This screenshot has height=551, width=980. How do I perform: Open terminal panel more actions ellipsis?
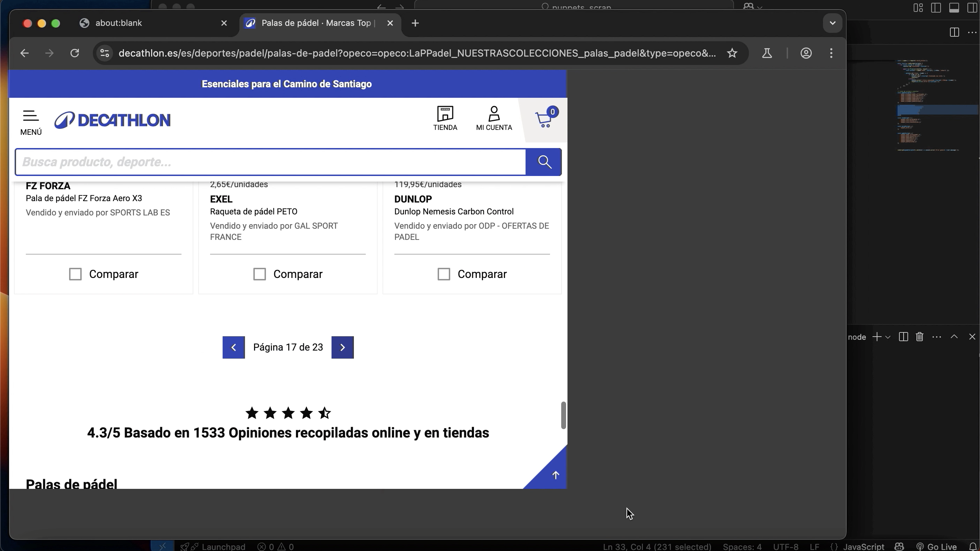[937, 337]
